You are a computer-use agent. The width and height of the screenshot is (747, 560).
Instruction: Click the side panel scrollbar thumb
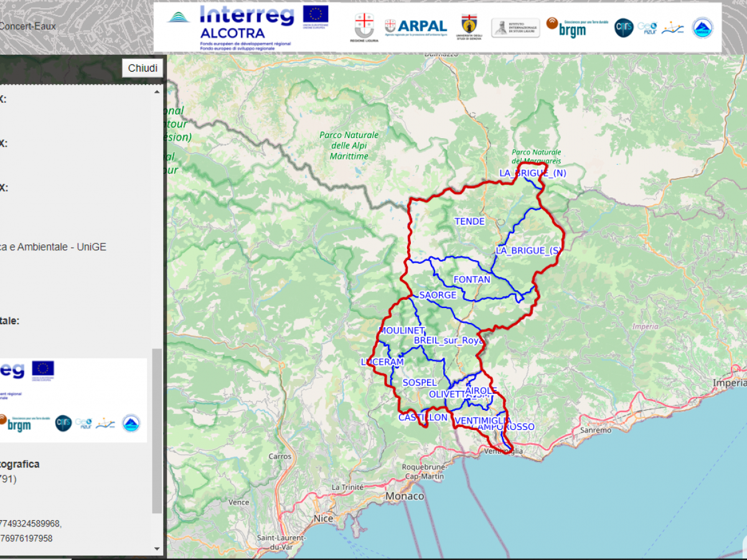(157, 431)
